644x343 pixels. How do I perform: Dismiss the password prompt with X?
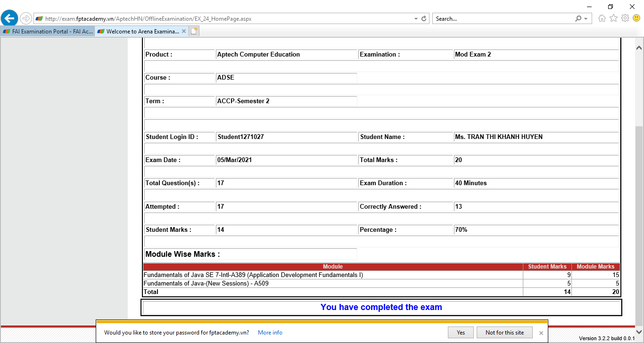541,333
